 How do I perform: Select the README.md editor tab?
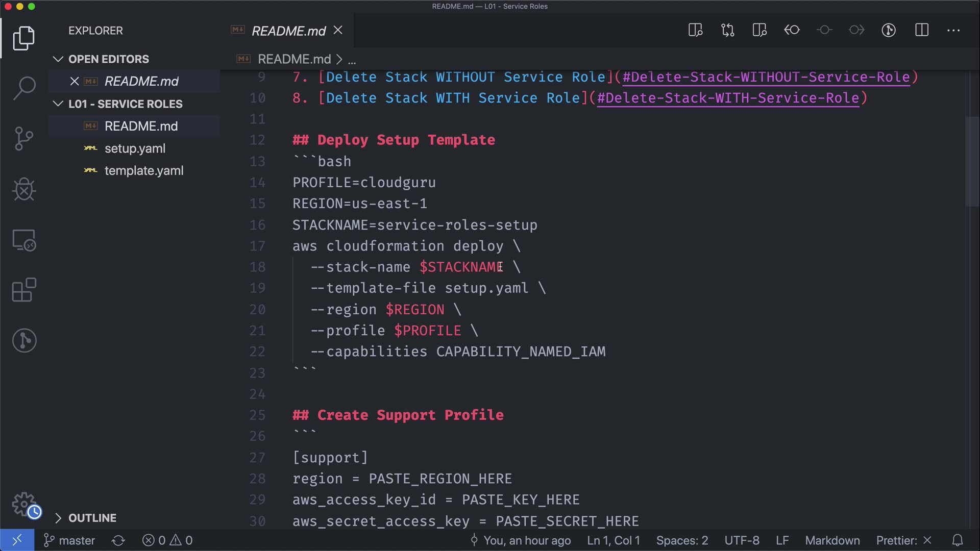pos(288,31)
